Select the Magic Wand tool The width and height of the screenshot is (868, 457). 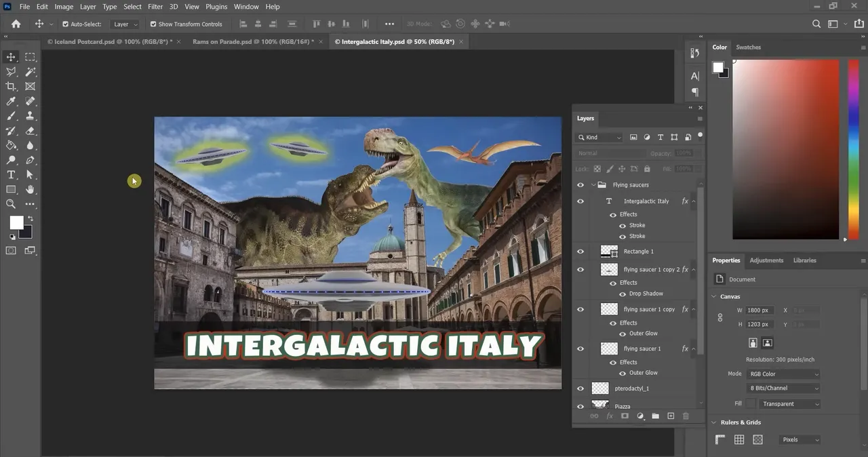click(x=31, y=72)
